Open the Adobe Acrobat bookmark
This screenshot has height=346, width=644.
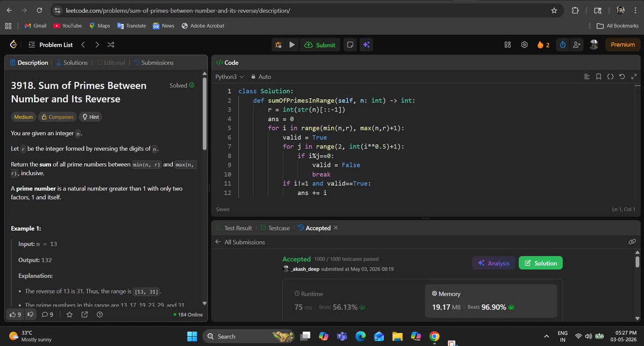tap(203, 26)
